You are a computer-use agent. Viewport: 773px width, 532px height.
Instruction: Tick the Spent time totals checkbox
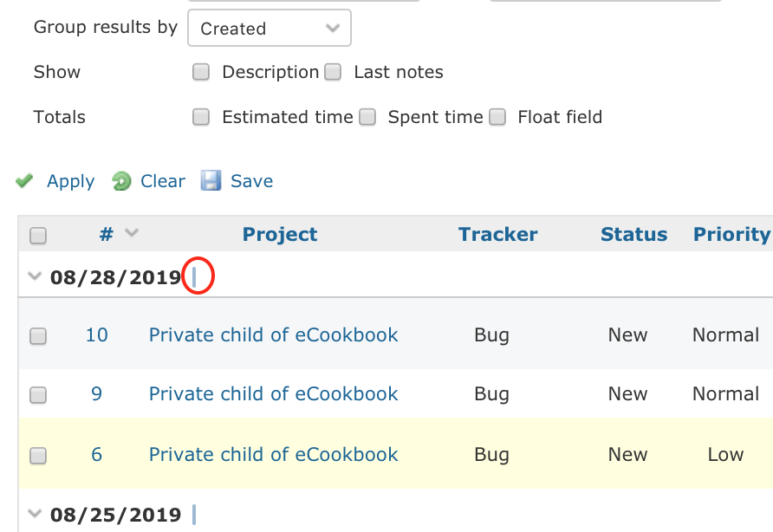click(x=367, y=117)
